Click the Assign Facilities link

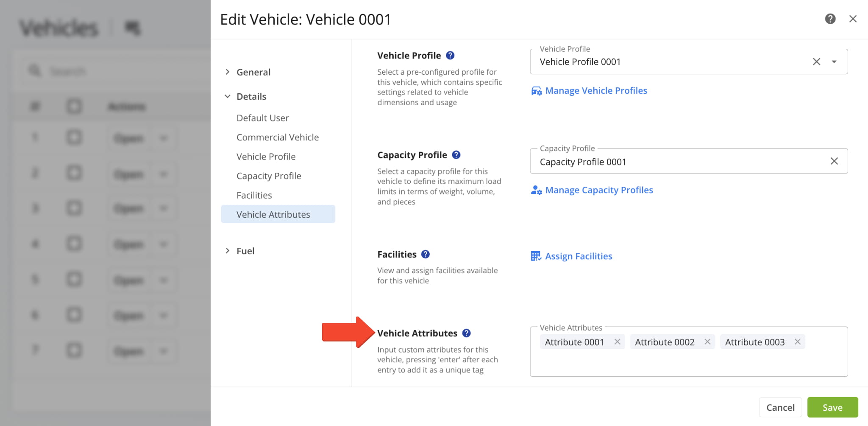(x=578, y=256)
